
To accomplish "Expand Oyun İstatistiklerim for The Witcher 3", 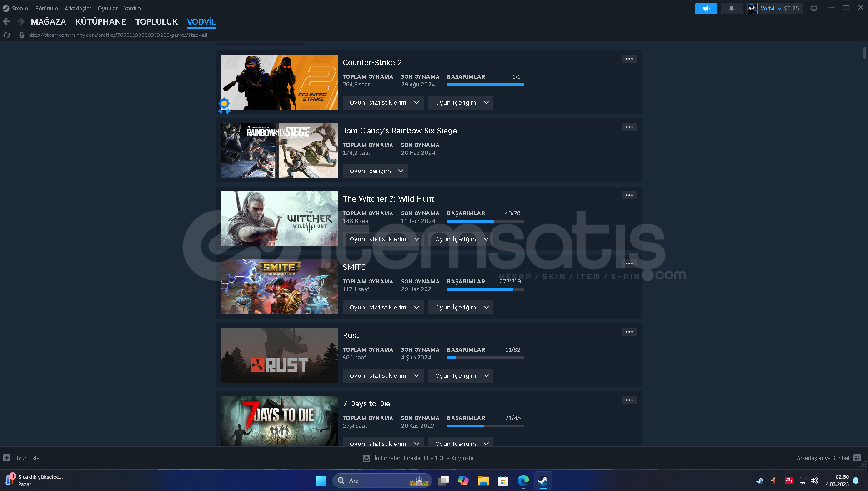I will 383,239.
